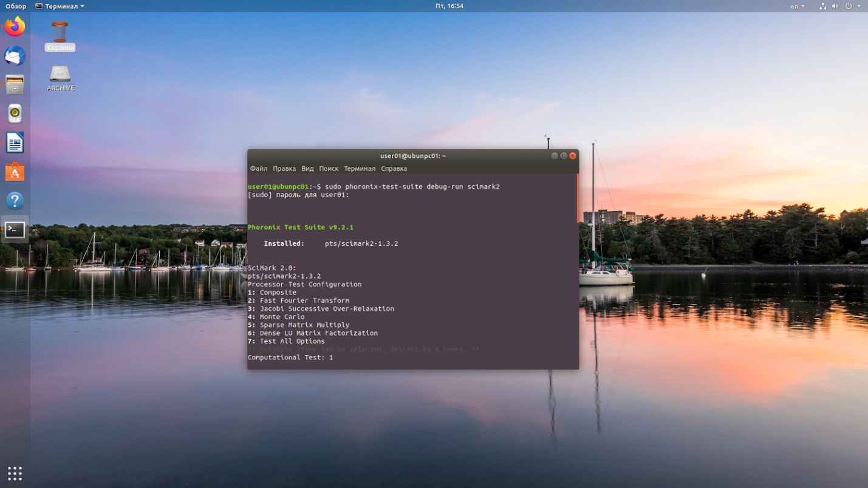Open the Files manager in dock
This screenshot has height=488, width=868.
[x=15, y=84]
